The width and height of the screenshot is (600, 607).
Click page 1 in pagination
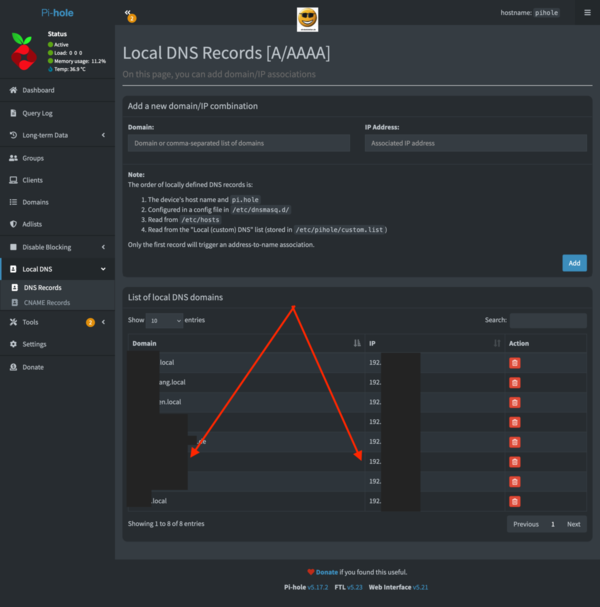[553, 524]
